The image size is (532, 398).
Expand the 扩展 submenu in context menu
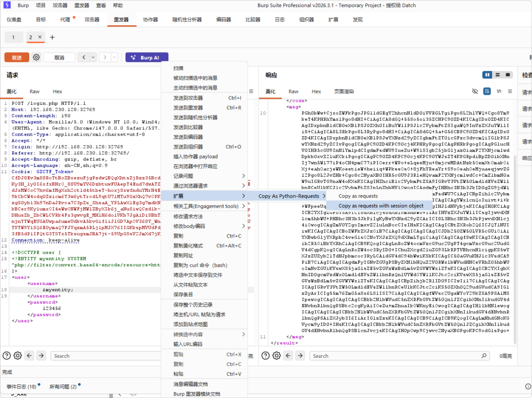click(x=204, y=196)
